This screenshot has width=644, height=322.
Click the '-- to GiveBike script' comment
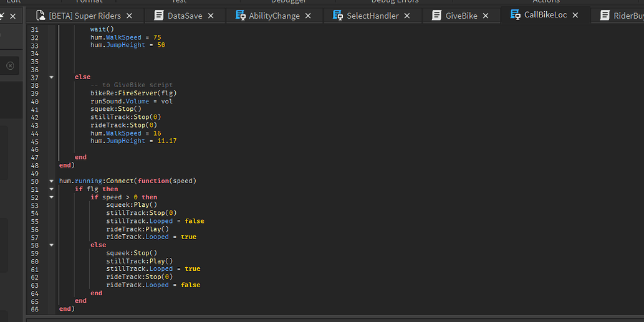click(x=132, y=85)
